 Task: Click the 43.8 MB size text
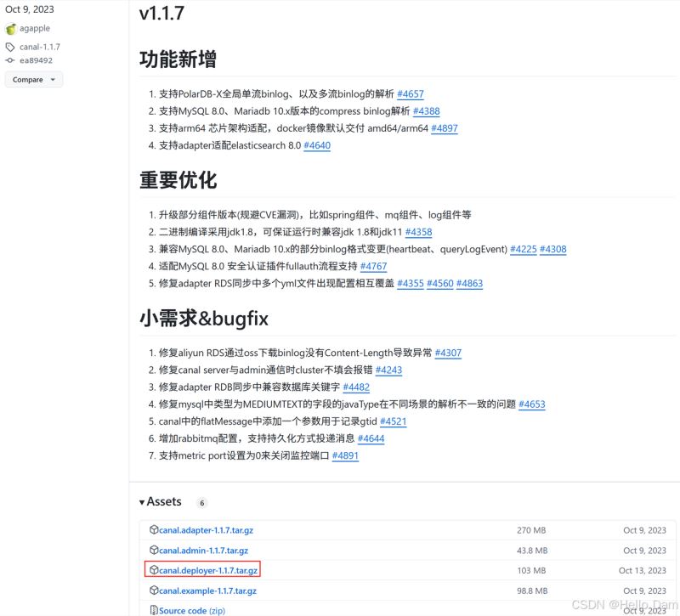532,551
